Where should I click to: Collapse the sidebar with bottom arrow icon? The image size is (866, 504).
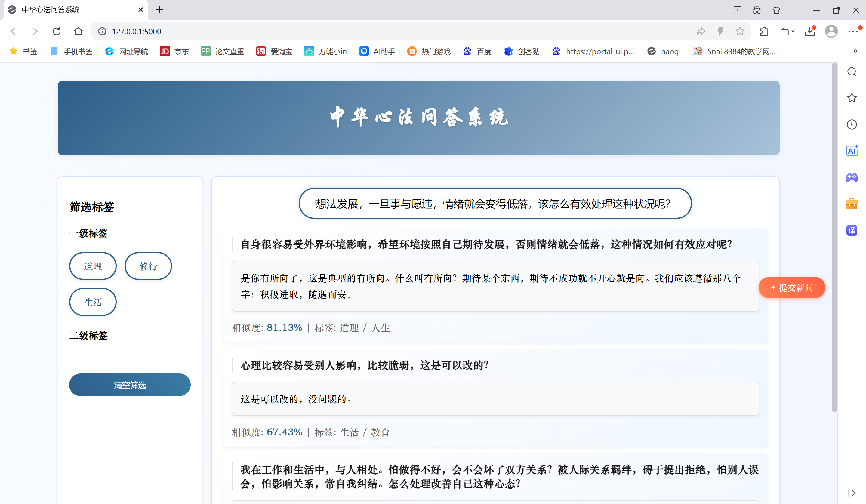pyautogui.click(x=852, y=493)
